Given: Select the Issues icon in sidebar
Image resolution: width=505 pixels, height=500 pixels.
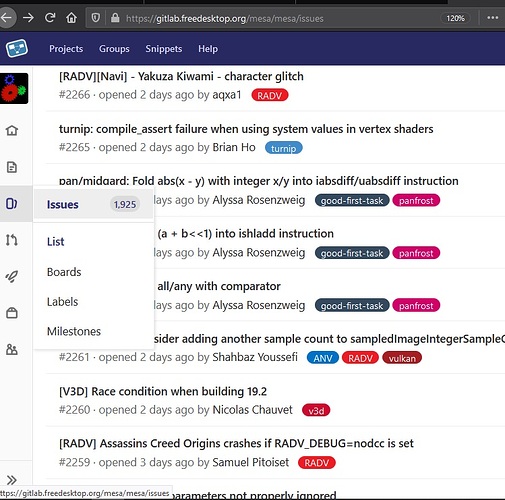Looking at the screenshot, I should point(12,203).
